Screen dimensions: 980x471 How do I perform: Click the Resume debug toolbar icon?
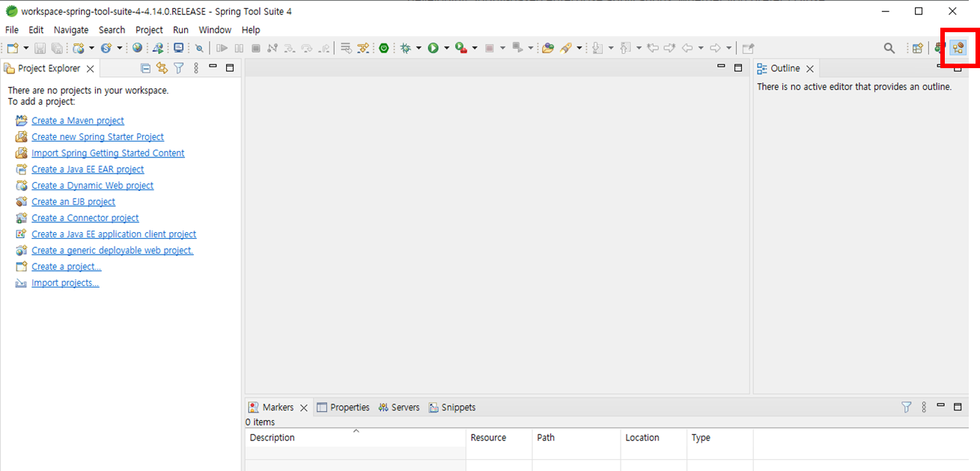tap(222, 48)
